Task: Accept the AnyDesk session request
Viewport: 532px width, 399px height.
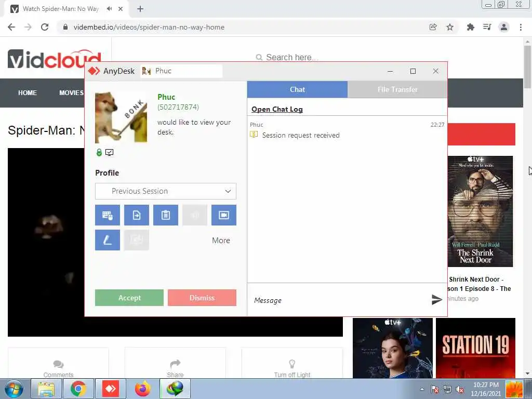Action: (129, 298)
